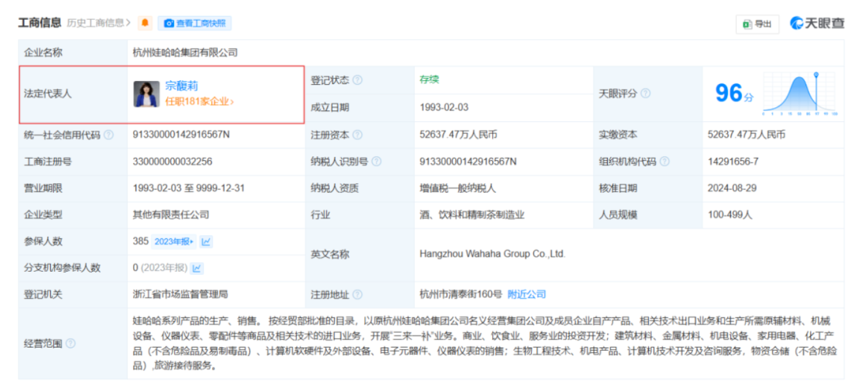Click the help icon beside 组织机构代码
Screen dimensions: 868x390
tap(664, 162)
